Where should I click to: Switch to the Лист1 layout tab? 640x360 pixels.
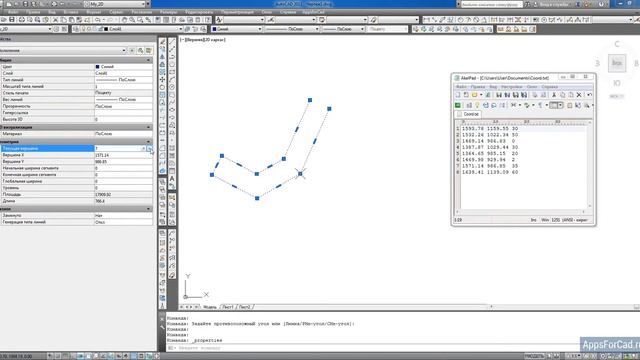pos(227,307)
